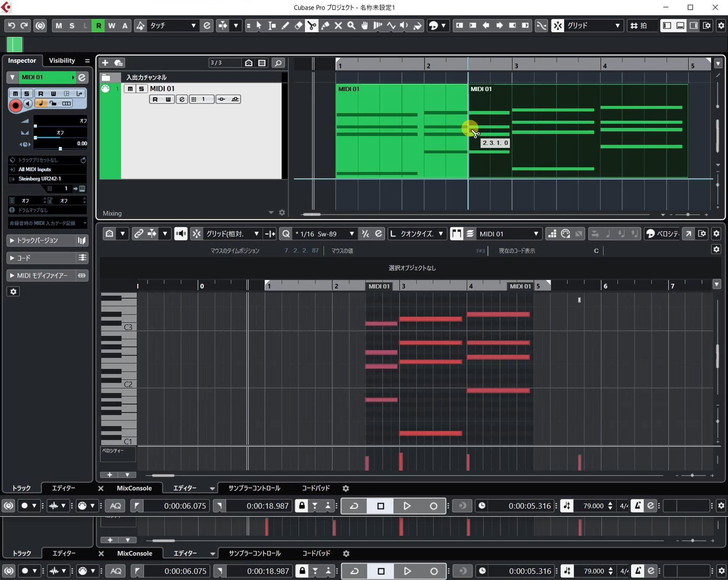Select the Scissors split tool in toolbar
Image resolution: width=728 pixels, height=580 pixels.
click(312, 26)
